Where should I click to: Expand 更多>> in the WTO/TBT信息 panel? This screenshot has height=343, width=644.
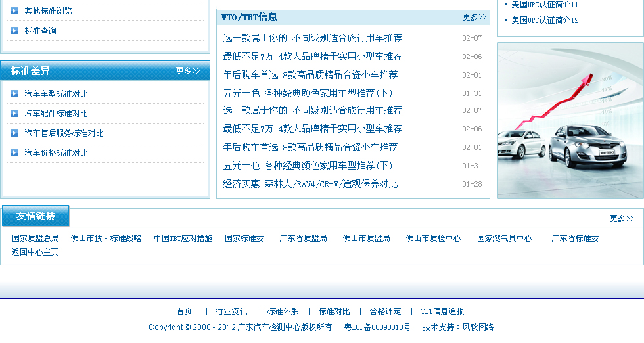click(x=474, y=18)
